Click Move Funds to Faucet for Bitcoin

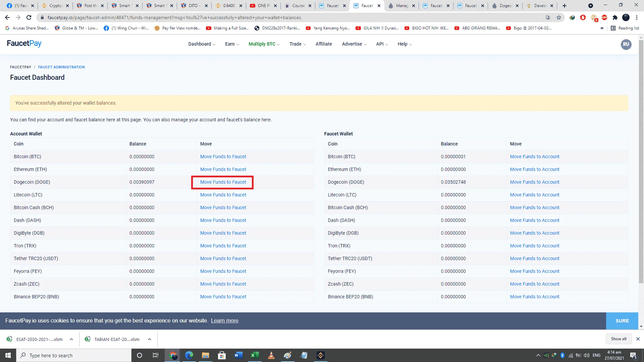point(223,157)
